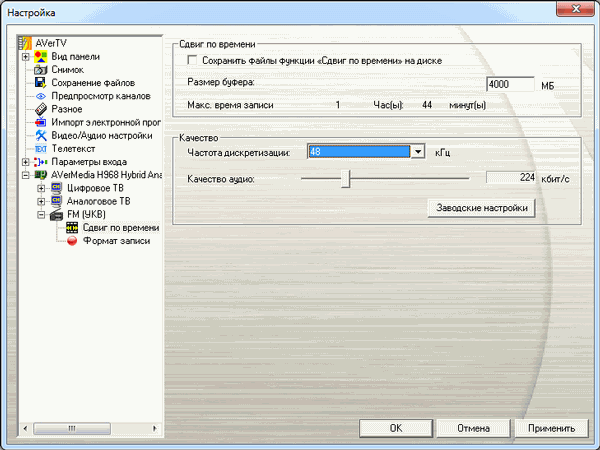Select Параметры входа in the tree

pos(91,161)
